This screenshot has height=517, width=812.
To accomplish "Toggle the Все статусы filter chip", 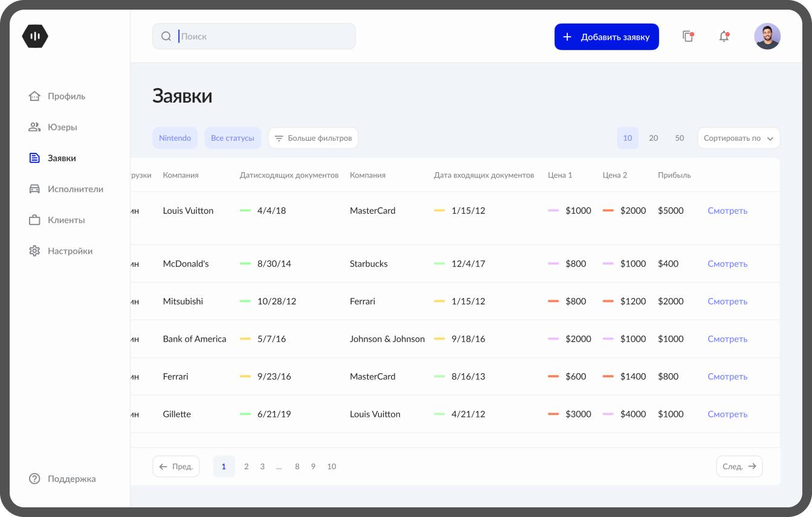I will tap(233, 138).
